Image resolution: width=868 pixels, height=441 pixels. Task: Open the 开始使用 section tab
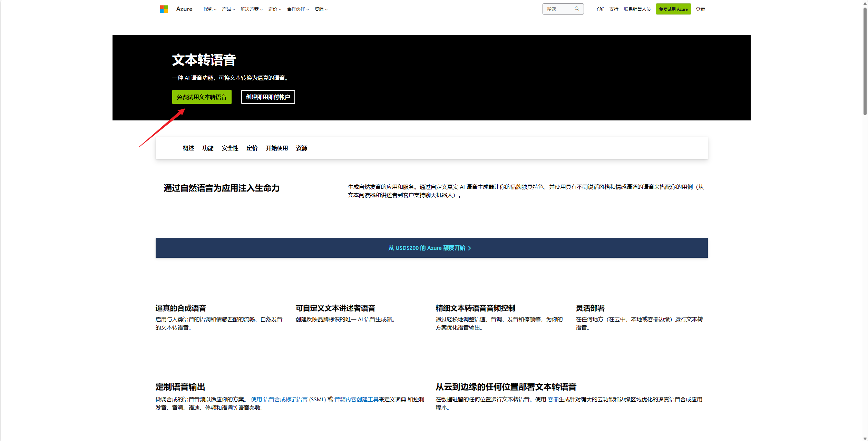coord(276,148)
